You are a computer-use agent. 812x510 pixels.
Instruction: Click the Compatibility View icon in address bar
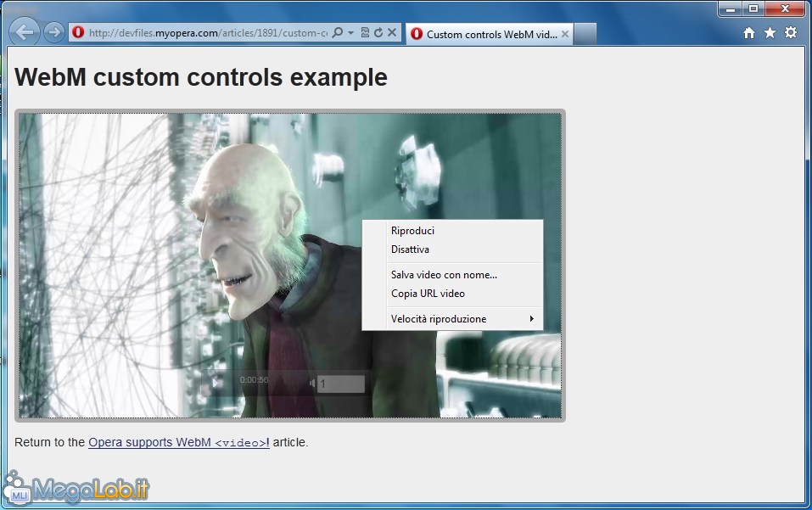365,33
